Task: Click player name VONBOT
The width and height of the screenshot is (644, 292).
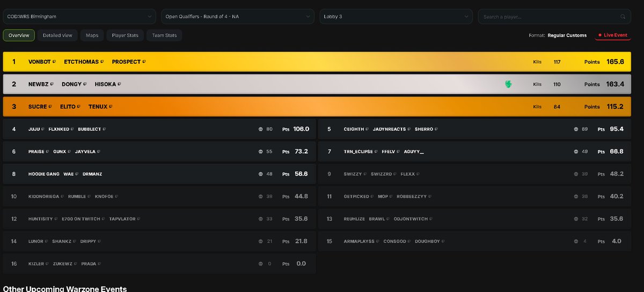Action: pos(39,62)
